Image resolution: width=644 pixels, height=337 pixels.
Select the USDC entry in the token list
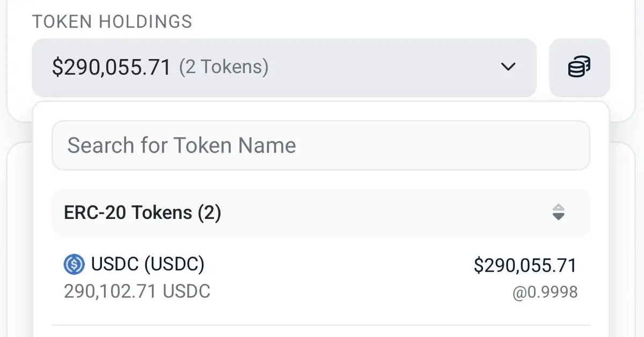[x=321, y=278]
